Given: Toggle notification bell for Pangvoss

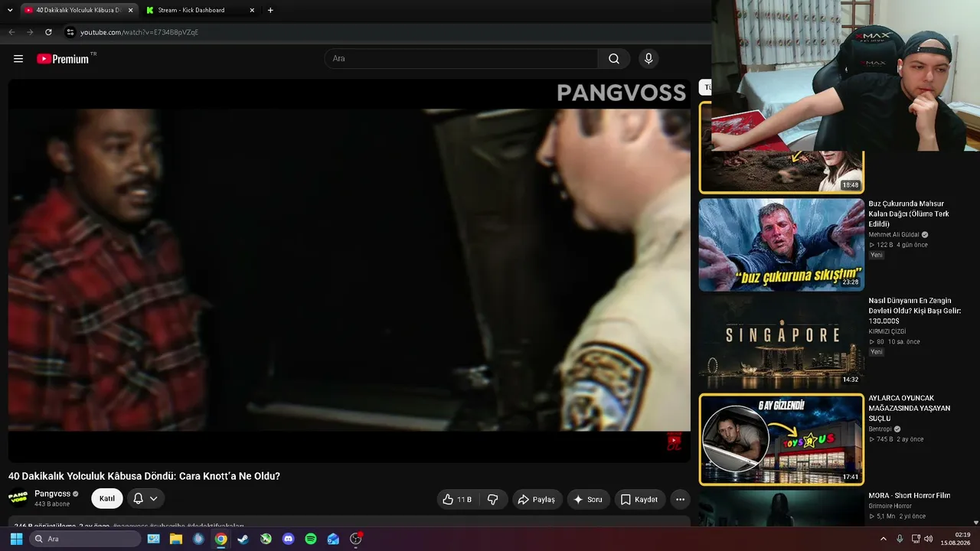Looking at the screenshot, I should click(138, 498).
